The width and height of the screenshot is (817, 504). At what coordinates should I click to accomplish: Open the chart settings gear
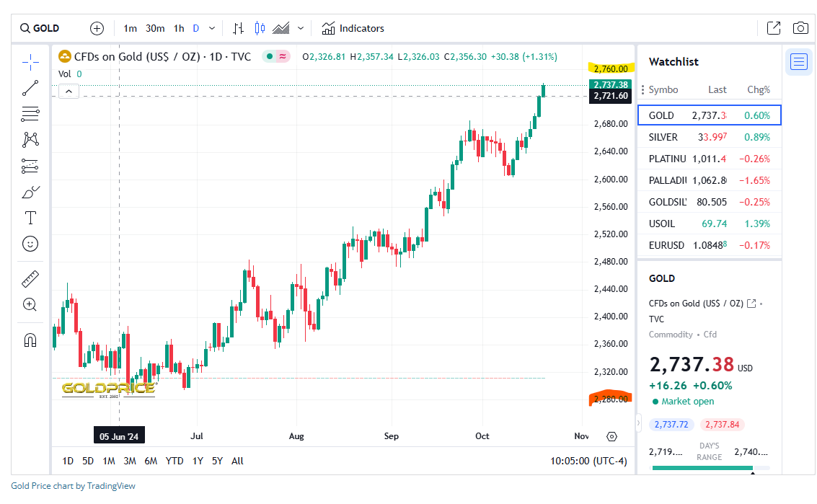click(611, 436)
